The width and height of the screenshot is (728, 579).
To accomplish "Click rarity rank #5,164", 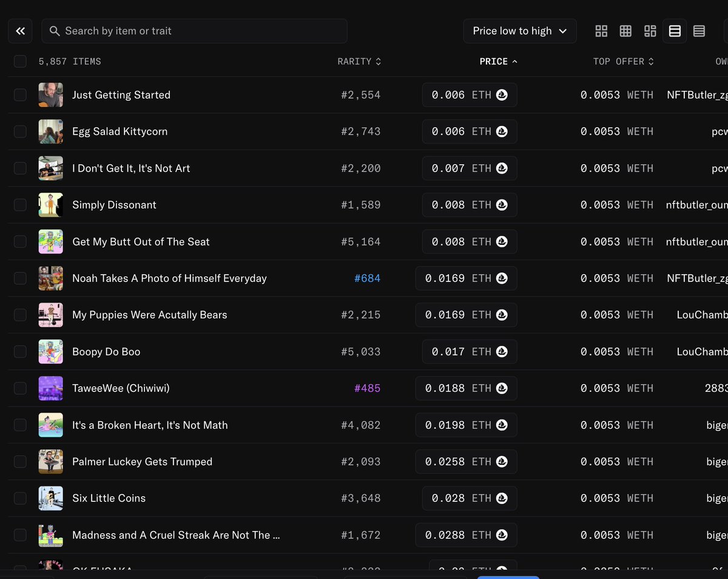I will click(x=360, y=241).
